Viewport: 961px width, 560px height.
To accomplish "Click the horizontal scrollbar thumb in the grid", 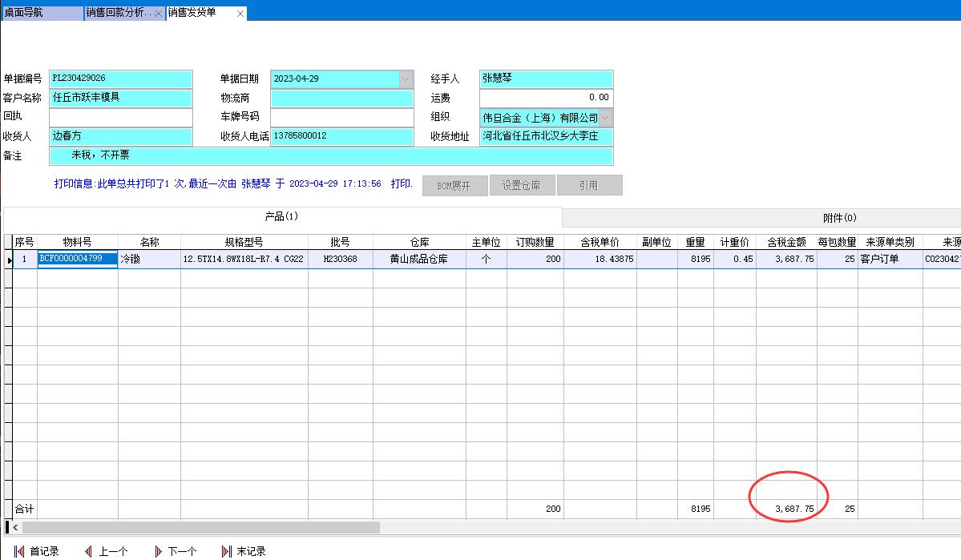I will [200, 527].
